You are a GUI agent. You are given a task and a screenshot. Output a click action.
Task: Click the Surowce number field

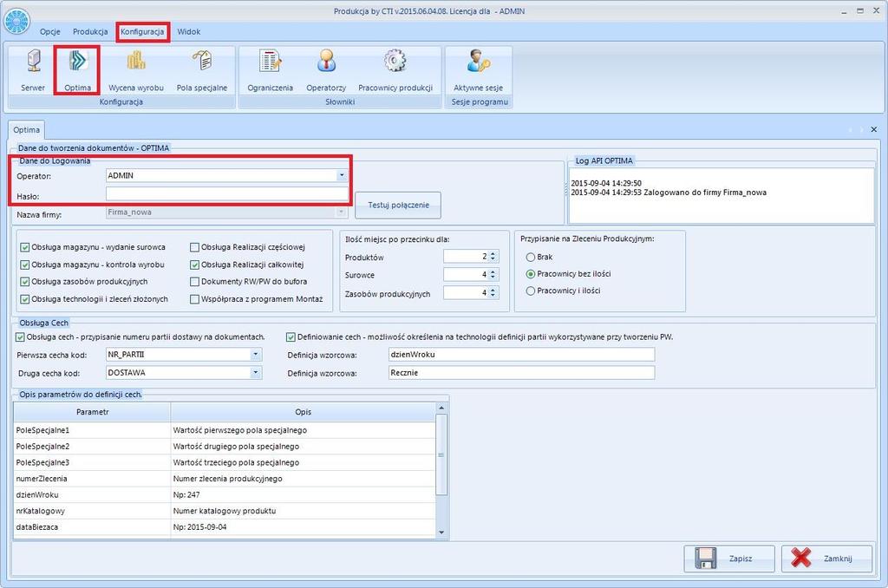466,275
